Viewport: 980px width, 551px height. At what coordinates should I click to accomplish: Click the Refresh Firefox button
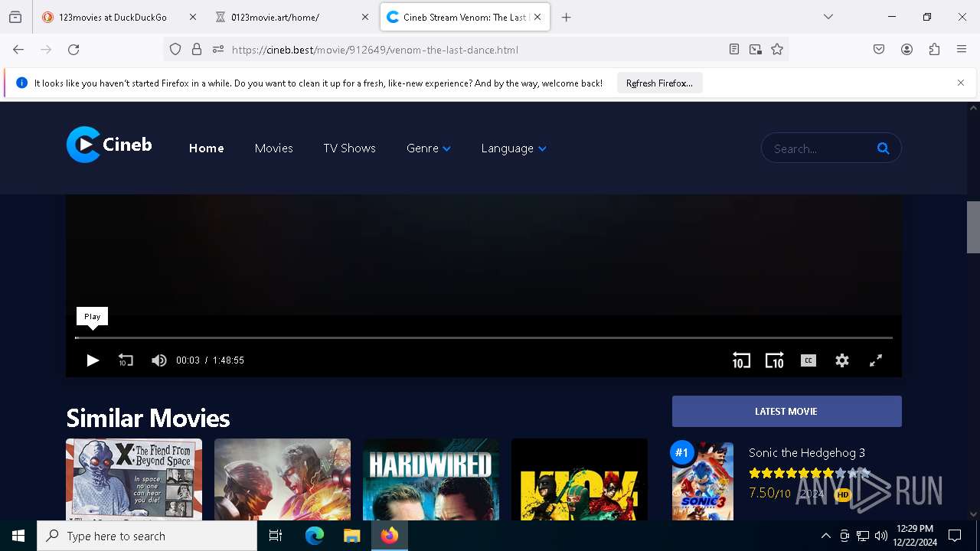click(659, 83)
